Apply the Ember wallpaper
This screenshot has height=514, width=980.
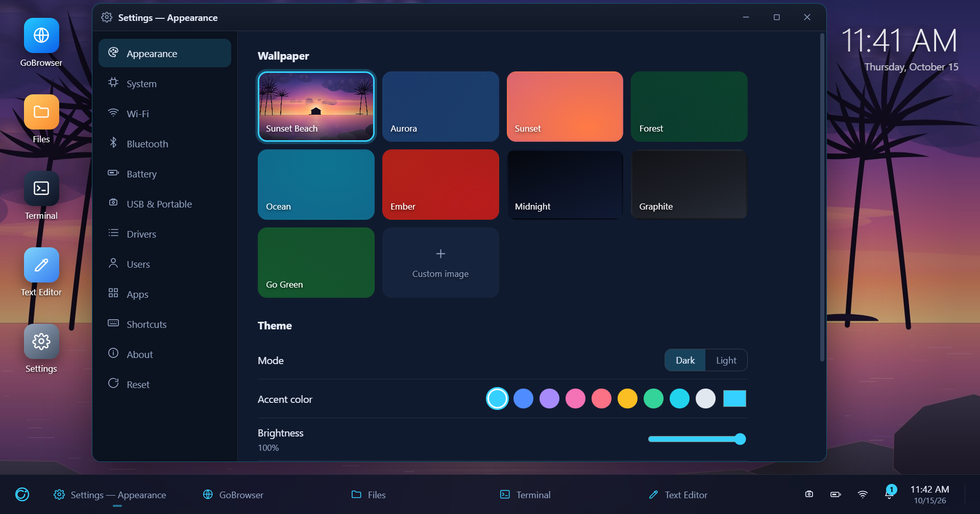(440, 185)
